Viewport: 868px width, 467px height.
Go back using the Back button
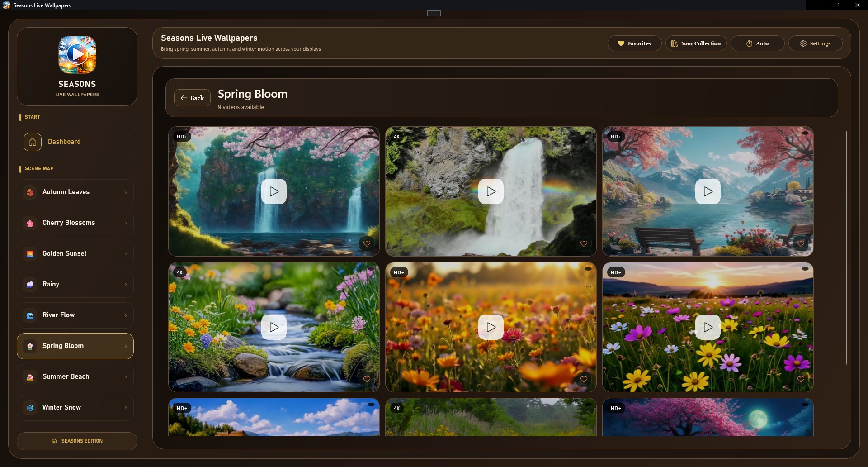pyautogui.click(x=192, y=98)
